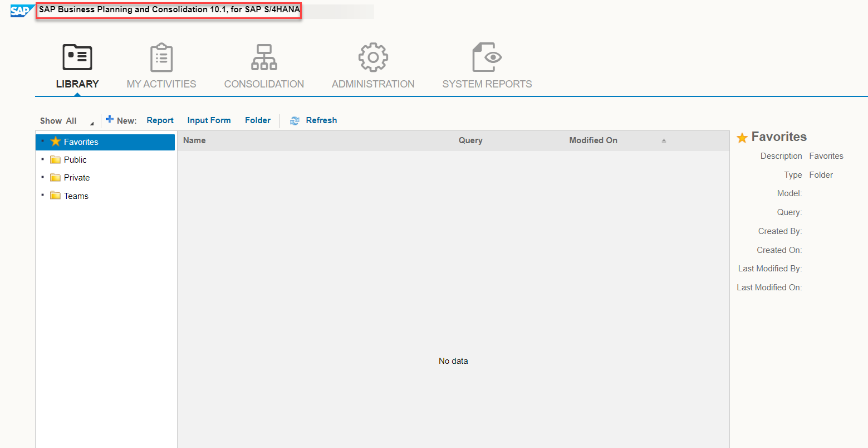
Task: Select the Private folder
Action: (77, 178)
